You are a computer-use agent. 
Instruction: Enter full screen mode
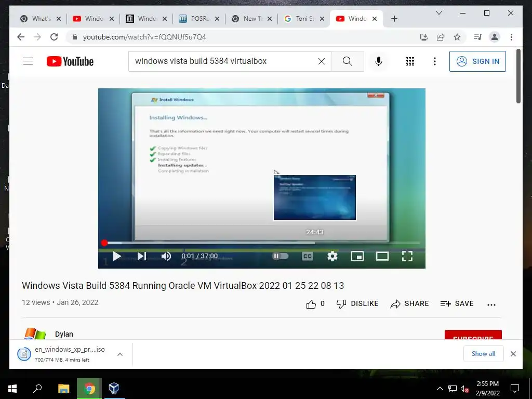click(x=407, y=256)
